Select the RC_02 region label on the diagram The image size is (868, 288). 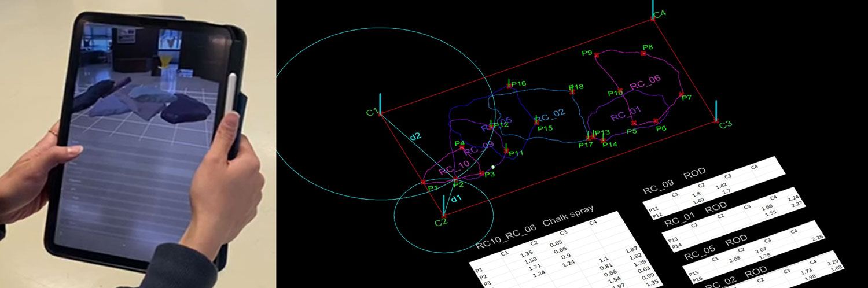(x=549, y=115)
